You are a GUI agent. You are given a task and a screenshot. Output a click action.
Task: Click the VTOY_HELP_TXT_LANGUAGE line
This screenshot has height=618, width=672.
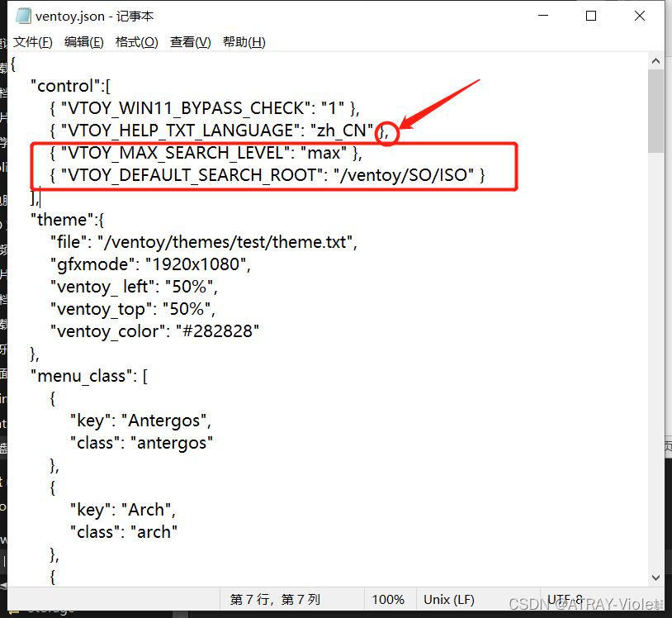(x=220, y=131)
